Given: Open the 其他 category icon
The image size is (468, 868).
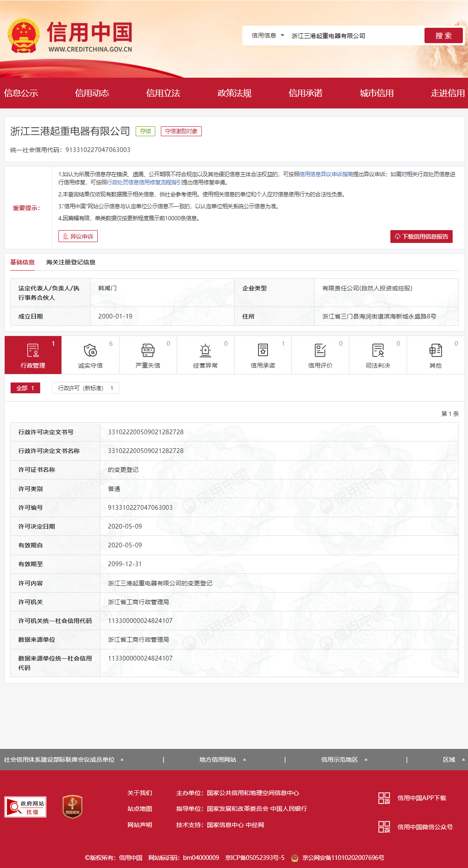Looking at the screenshot, I should click(x=436, y=350).
